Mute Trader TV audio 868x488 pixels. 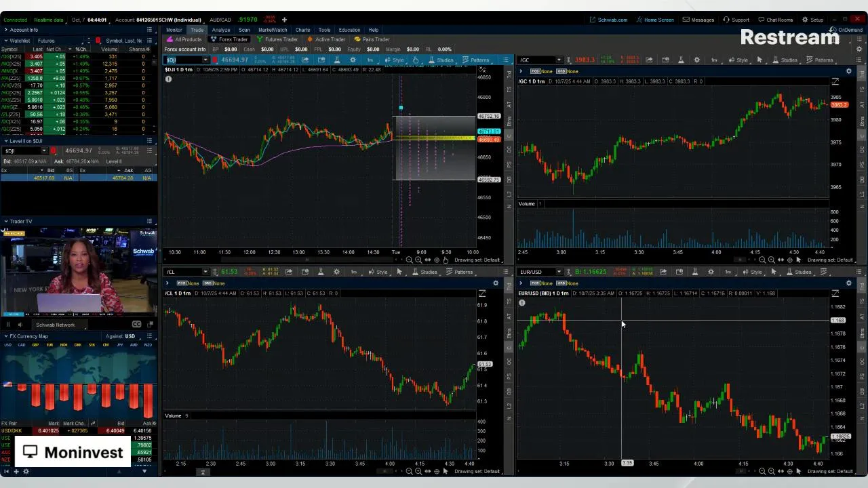click(20, 325)
